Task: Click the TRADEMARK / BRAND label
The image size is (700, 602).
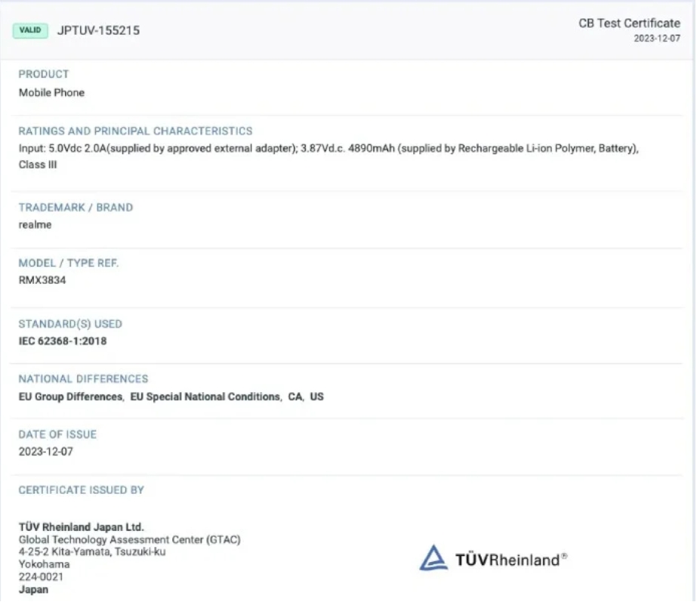Action: tap(76, 208)
